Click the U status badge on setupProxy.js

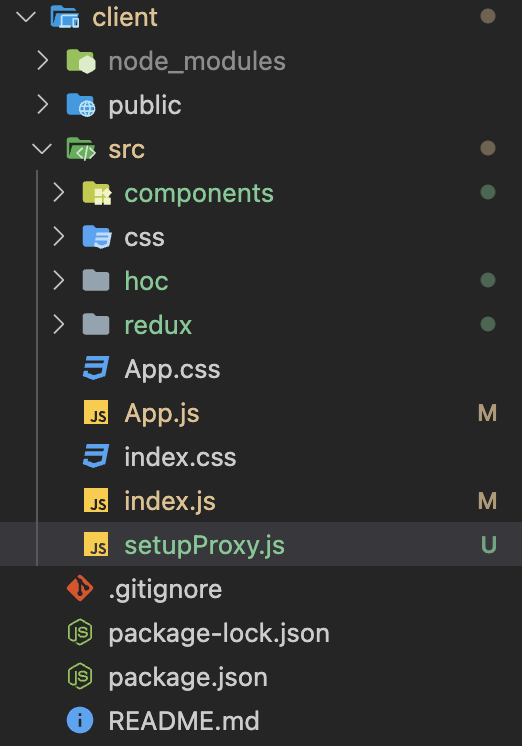[x=489, y=545]
